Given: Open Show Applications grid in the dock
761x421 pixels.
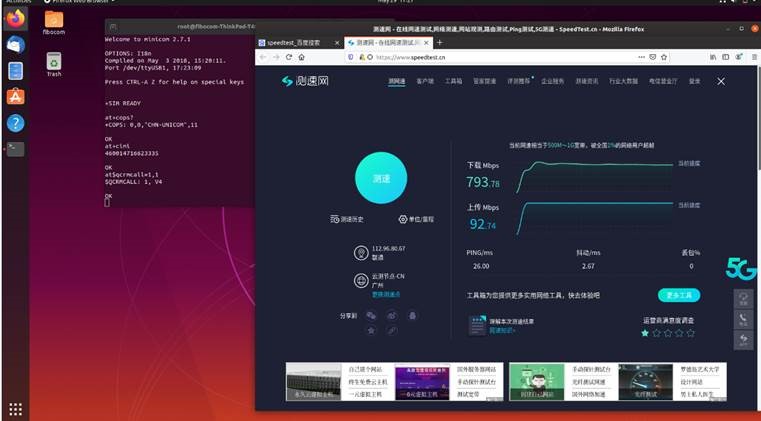Looking at the screenshot, I should pos(15,409).
